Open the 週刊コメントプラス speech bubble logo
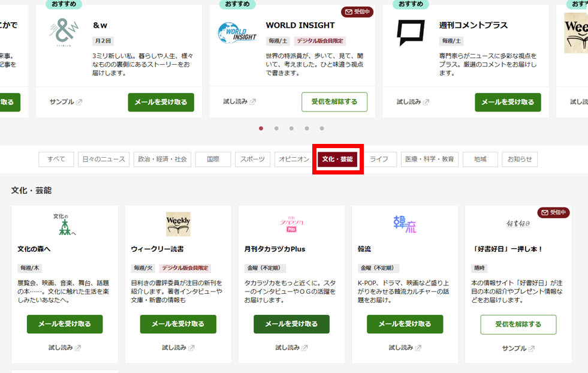This screenshot has height=373, width=588. (x=411, y=32)
